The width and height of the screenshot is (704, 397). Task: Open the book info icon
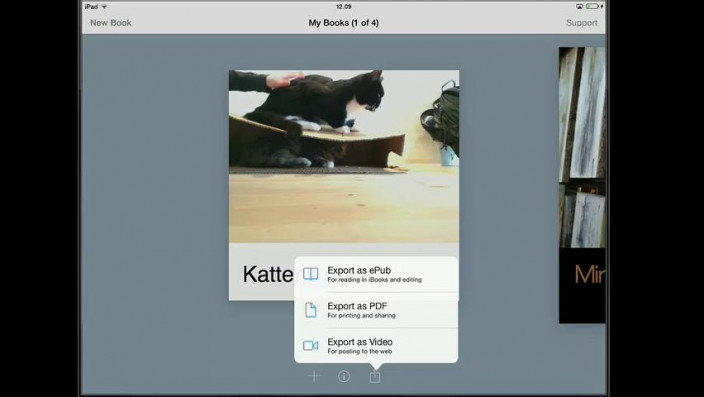pos(344,376)
